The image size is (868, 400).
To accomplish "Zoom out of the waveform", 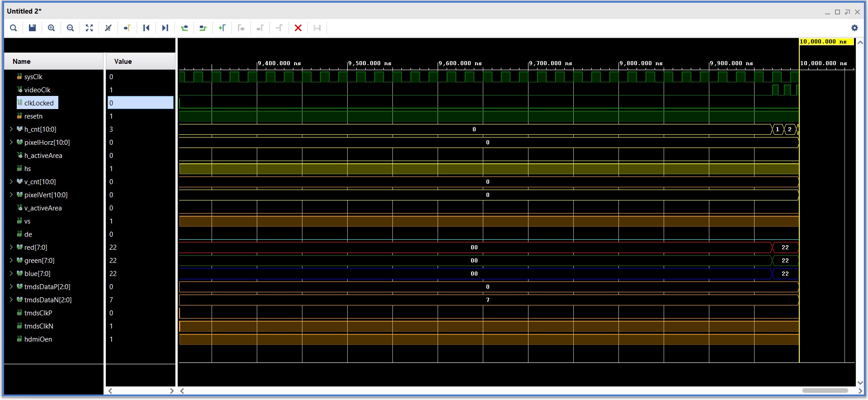I will [70, 28].
